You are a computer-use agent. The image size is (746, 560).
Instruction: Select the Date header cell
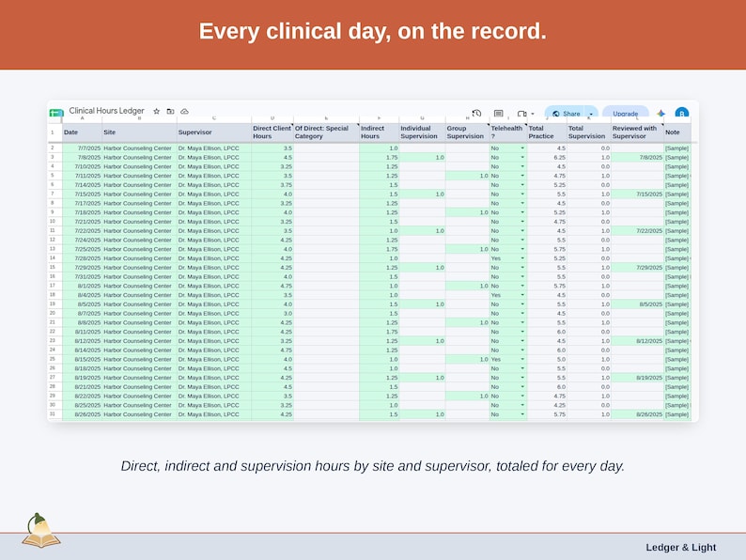82,132
